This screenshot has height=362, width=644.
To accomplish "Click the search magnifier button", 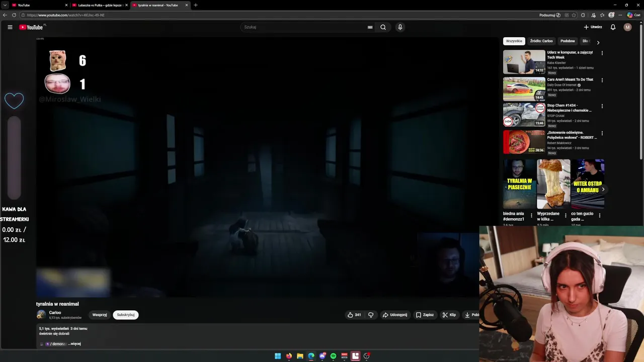I will point(383,27).
